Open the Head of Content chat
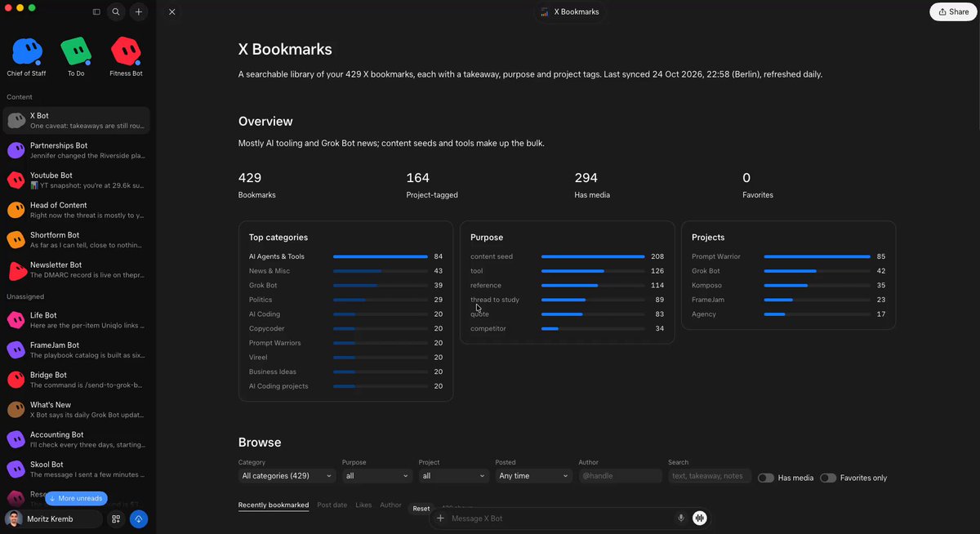This screenshot has height=534, width=980. (x=76, y=210)
